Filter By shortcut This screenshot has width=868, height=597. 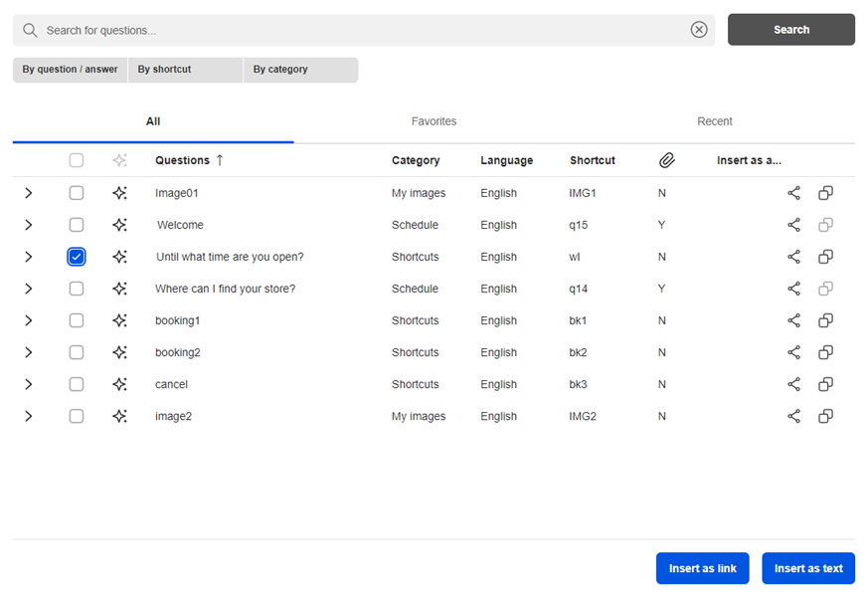tap(186, 70)
